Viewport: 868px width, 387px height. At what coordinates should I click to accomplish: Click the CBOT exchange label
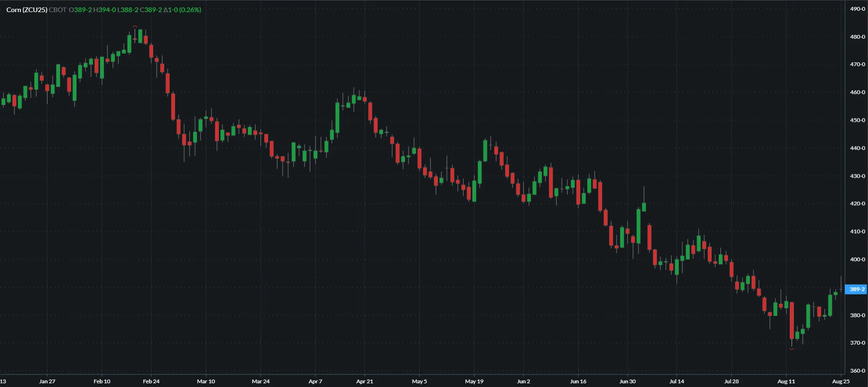click(58, 10)
